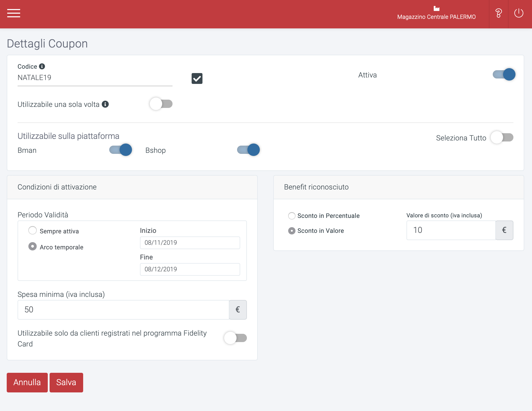Toggle off the Bshop platform switch
The image size is (532, 411).
pyautogui.click(x=248, y=150)
